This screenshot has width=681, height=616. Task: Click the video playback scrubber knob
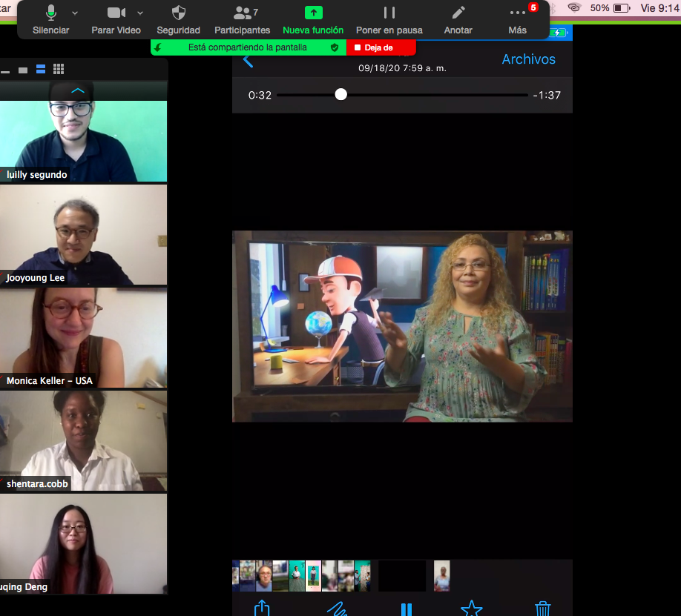tap(341, 95)
